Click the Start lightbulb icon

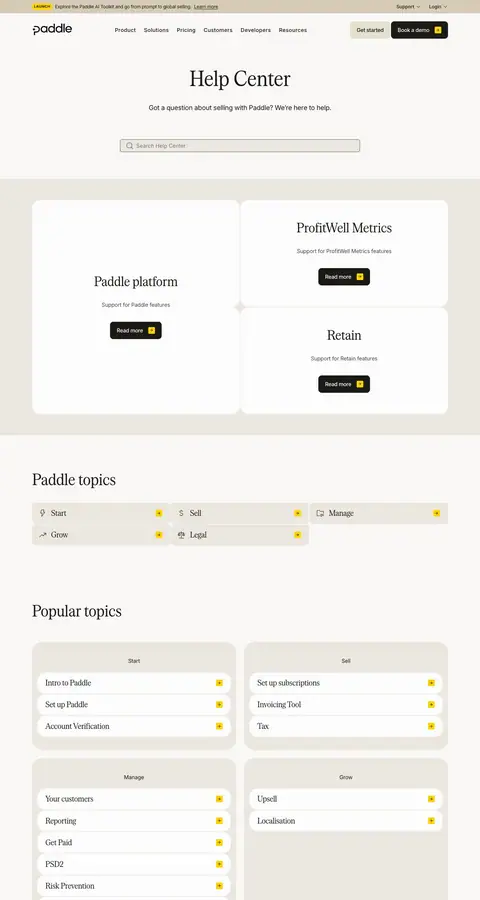(42, 513)
